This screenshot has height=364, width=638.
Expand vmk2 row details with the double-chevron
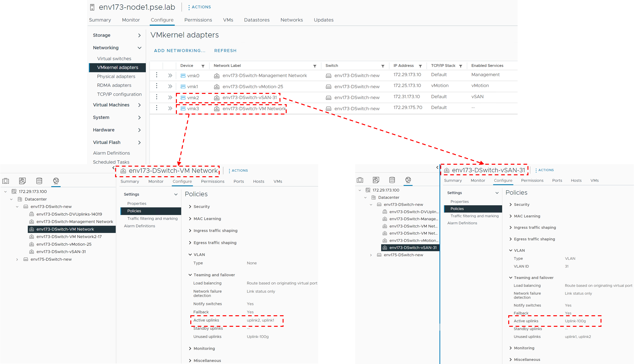(x=170, y=97)
